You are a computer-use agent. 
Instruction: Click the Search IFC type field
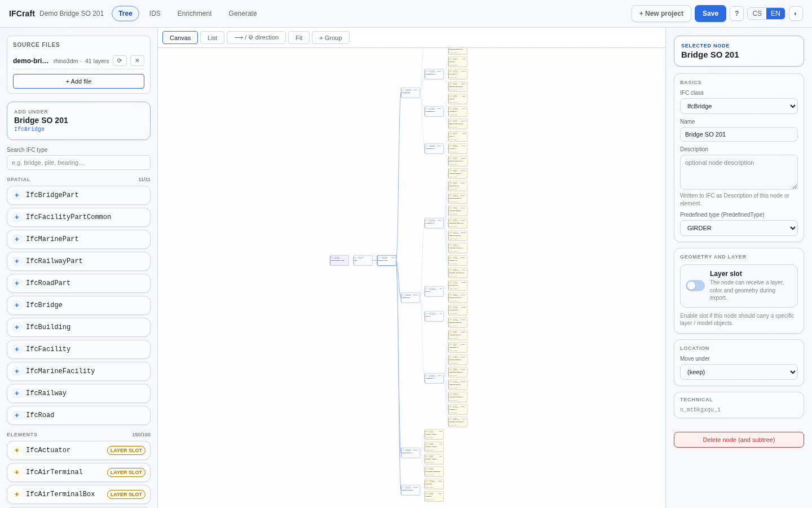(78, 163)
